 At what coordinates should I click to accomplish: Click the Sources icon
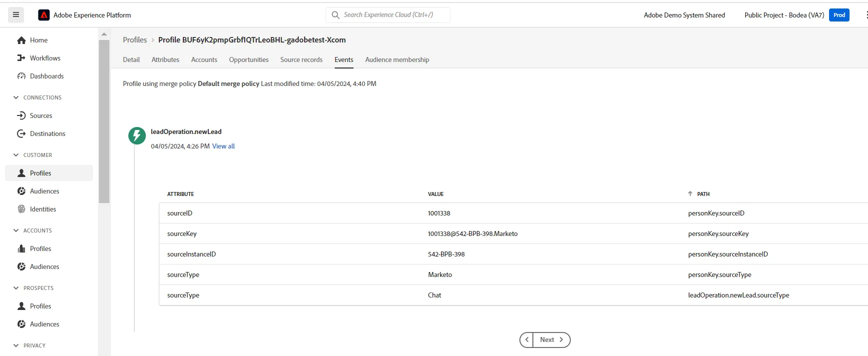point(21,115)
